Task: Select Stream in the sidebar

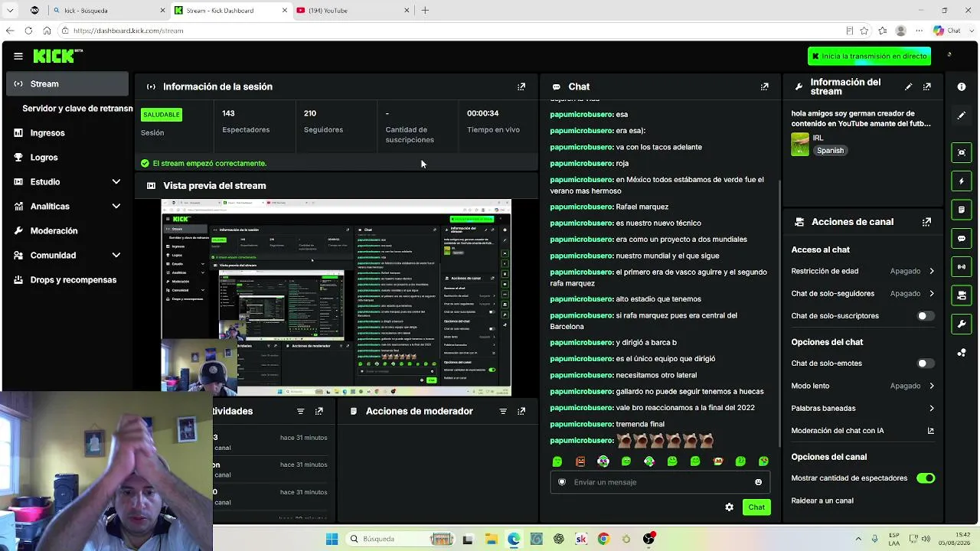Action: pos(67,83)
